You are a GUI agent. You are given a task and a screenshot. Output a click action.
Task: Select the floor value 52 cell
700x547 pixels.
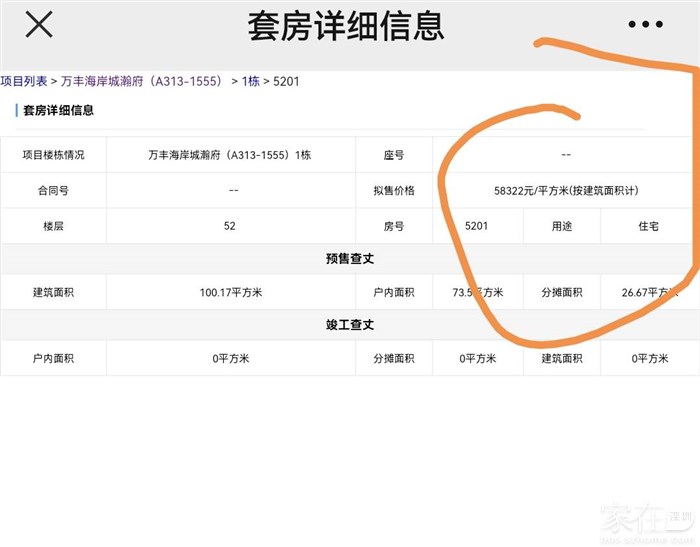pyautogui.click(x=230, y=226)
